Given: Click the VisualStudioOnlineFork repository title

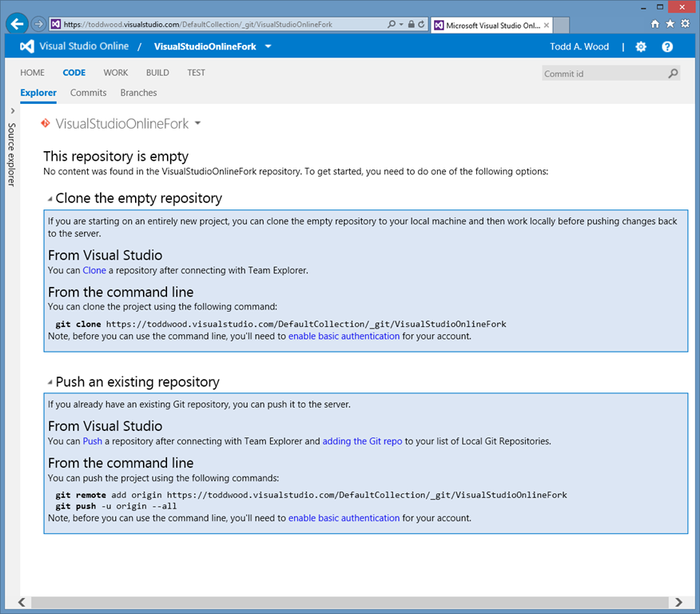Looking at the screenshot, I should 122,123.
